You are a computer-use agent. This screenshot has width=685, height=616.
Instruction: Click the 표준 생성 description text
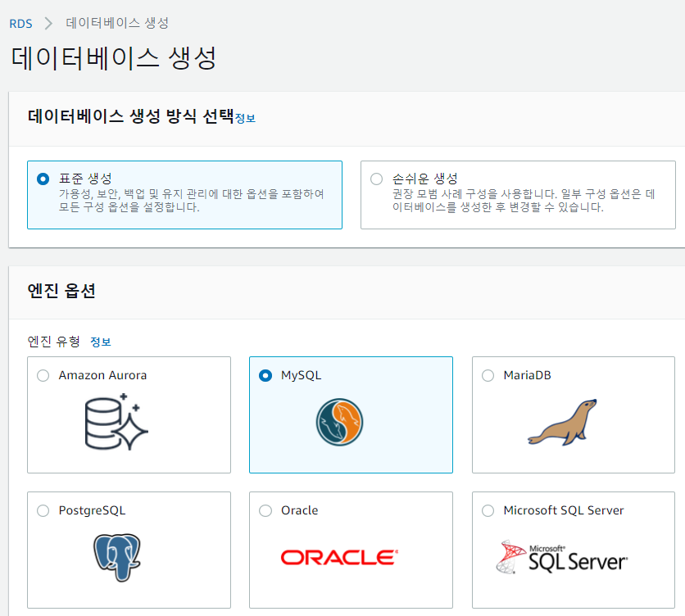tap(192, 201)
